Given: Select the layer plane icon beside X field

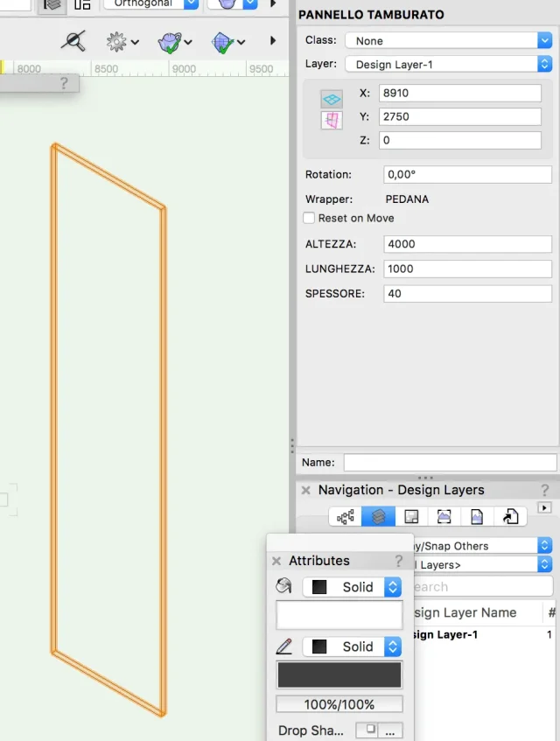Looking at the screenshot, I should coord(332,99).
